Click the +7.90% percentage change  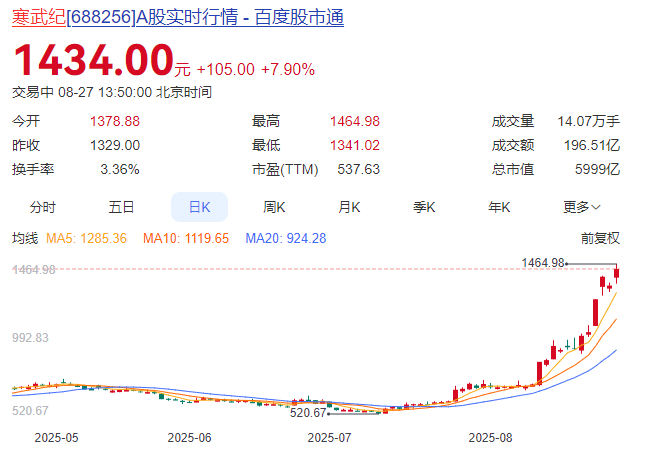pyautogui.click(x=288, y=69)
